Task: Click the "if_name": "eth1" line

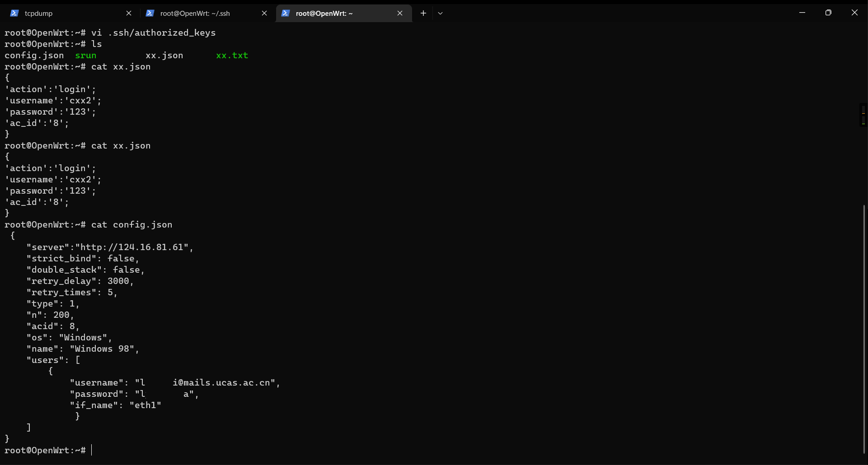Action: point(116,405)
